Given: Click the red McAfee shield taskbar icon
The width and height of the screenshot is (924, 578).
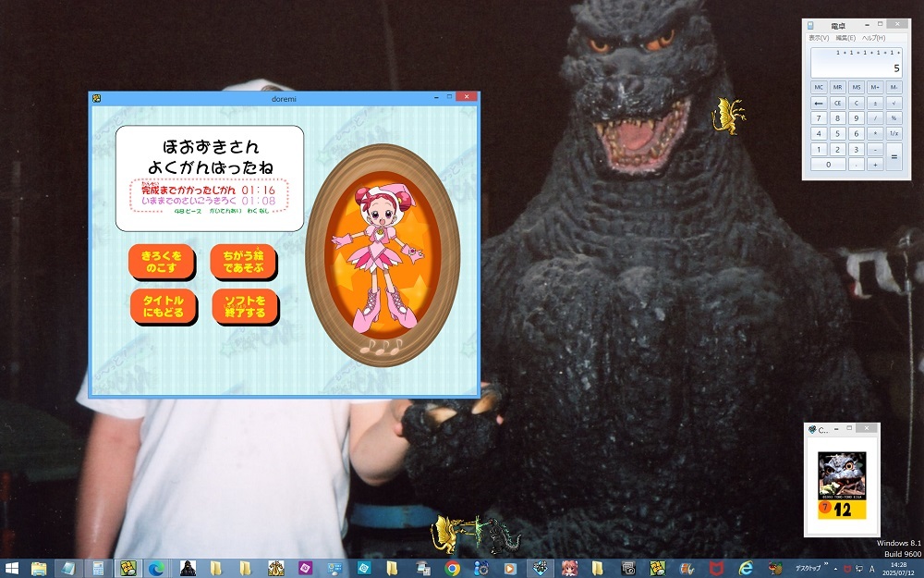Looking at the screenshot, I should tap(716, 569).
